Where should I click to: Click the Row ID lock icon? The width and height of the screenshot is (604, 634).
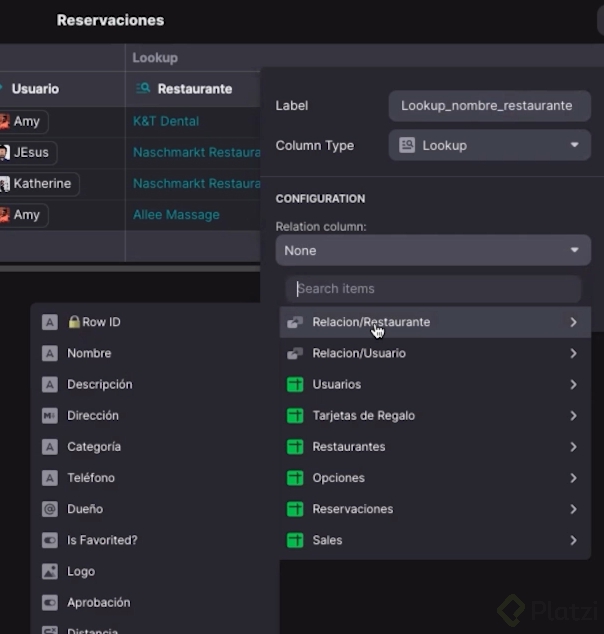(74, 322)
